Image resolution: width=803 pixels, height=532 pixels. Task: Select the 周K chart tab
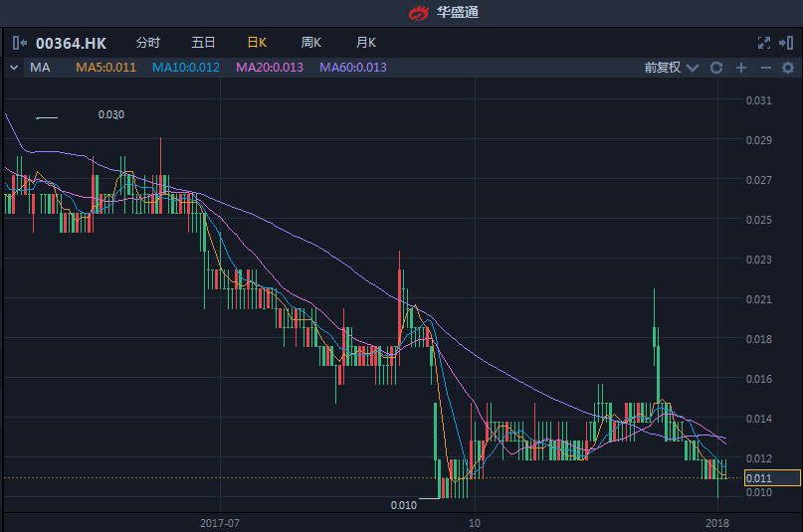click(x=311, y=43)
